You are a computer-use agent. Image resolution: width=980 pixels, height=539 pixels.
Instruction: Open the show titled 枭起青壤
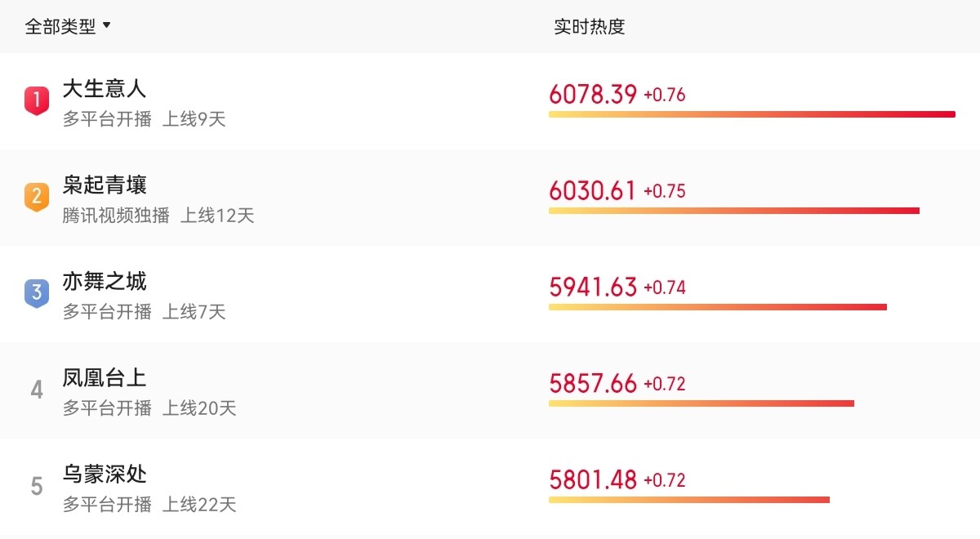tap(105, 185)
